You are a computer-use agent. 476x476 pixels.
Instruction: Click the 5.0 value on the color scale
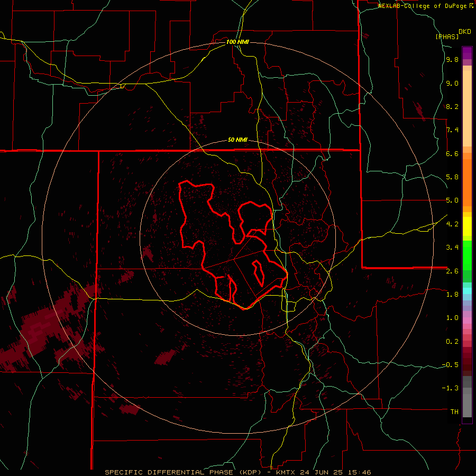[x=452, y=200]
